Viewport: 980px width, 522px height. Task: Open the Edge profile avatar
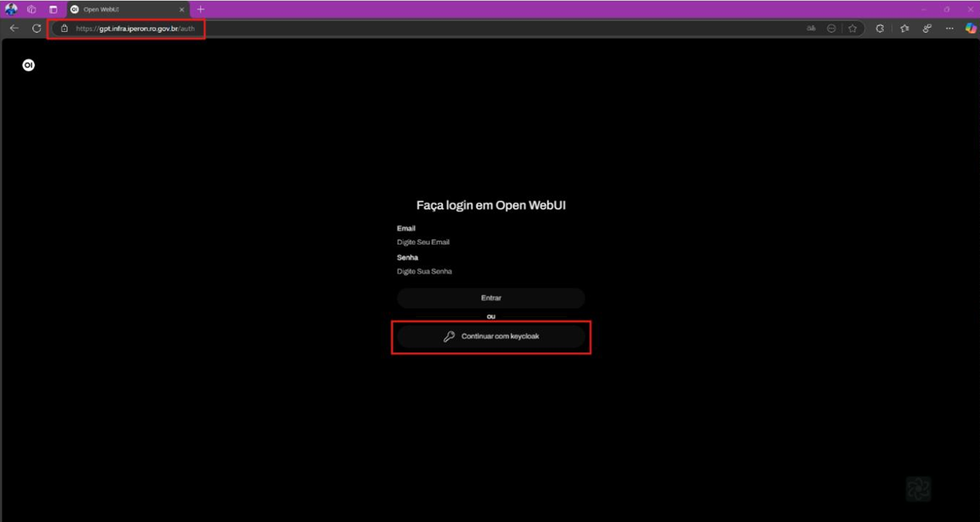11,9
